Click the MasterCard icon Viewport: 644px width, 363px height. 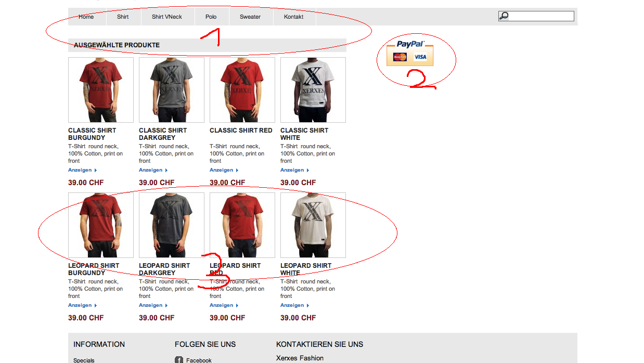[x=400, y=57]
